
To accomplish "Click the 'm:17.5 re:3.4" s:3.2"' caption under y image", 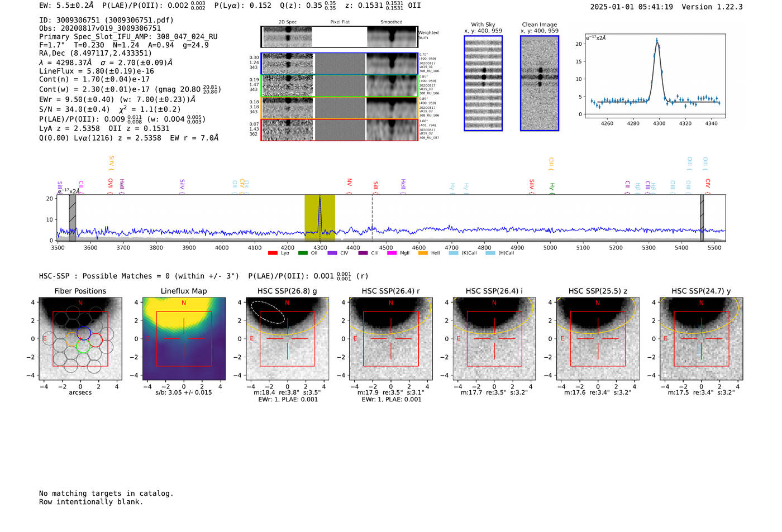I will (x=702, y=392).
